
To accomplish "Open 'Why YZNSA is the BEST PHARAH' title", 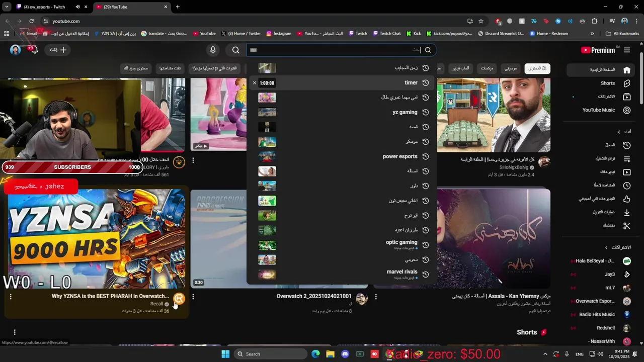I will [110, 296].
